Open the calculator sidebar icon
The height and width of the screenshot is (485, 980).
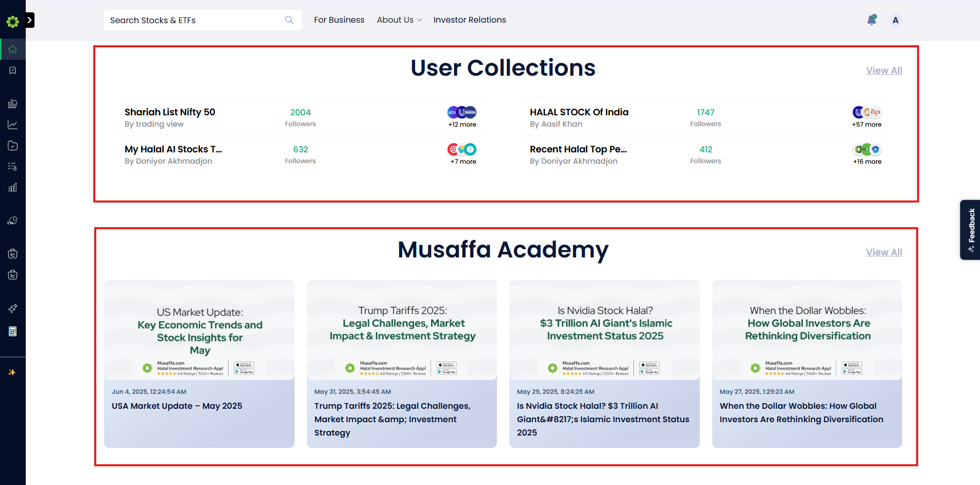click(13, 332)
